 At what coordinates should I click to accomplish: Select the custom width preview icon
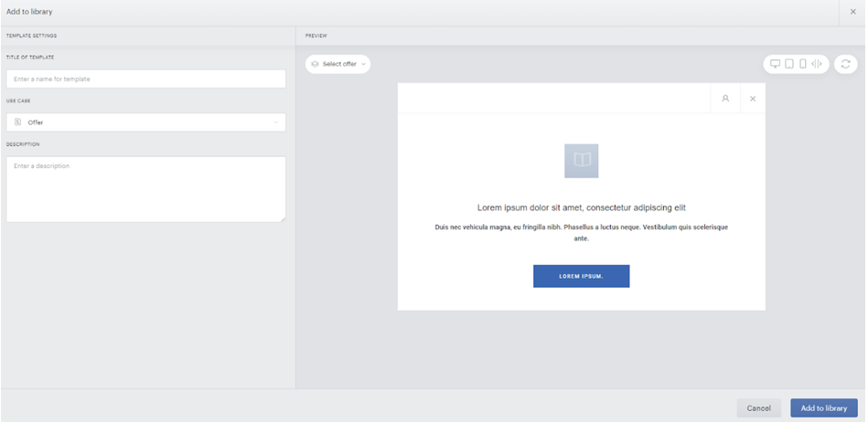click(817, 64)
